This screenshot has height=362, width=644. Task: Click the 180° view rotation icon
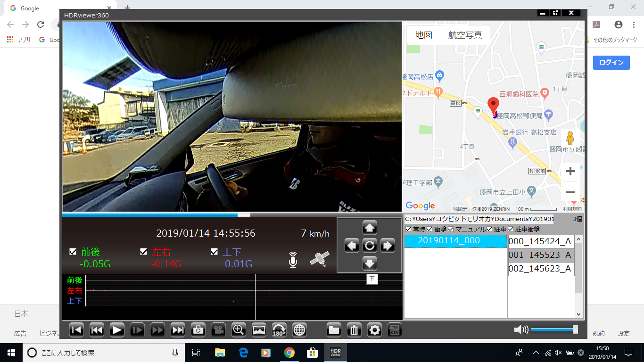click(x=279, y=330)
